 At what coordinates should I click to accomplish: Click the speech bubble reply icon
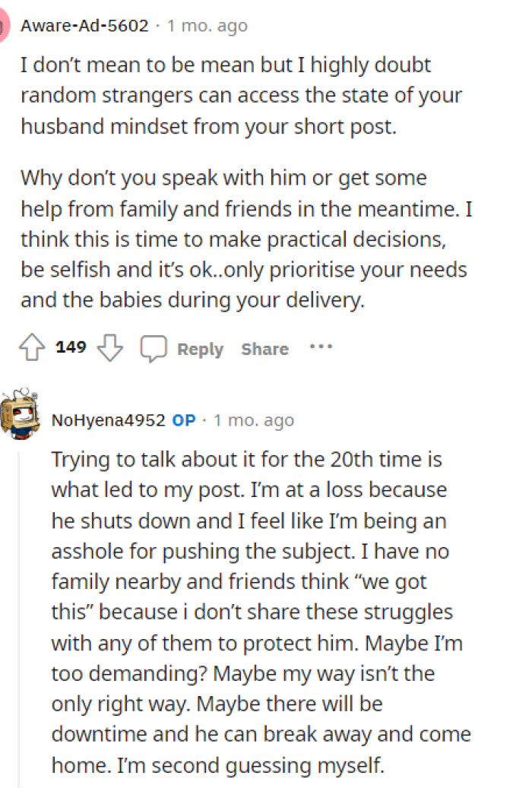pos(154,348)
